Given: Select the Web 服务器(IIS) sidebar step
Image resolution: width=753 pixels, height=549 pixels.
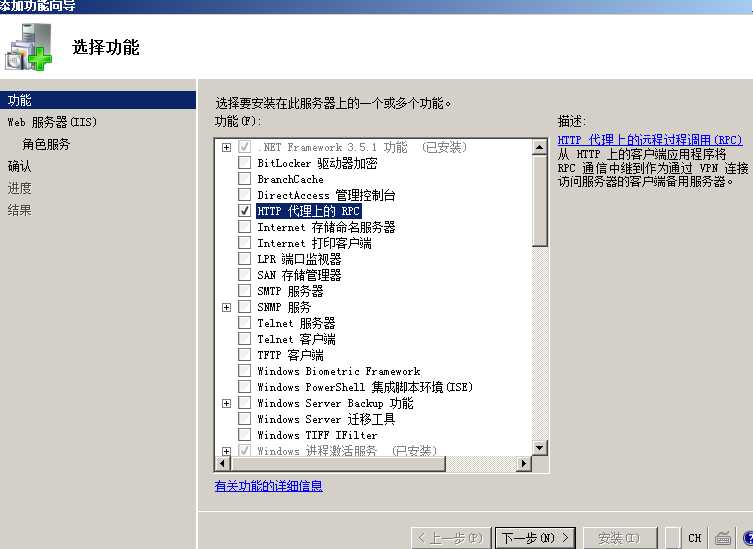Looking at the screenshot, I should click(52, 122).
